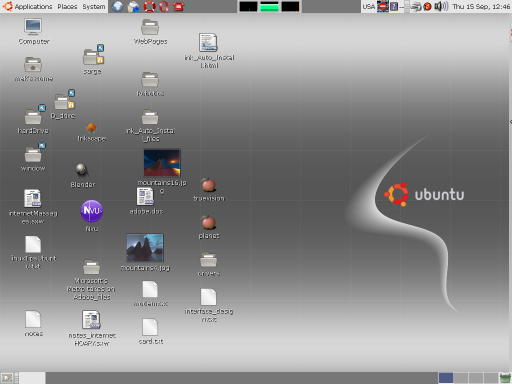
Task: Select the folder below WebPages
Action: coord(150,80)
